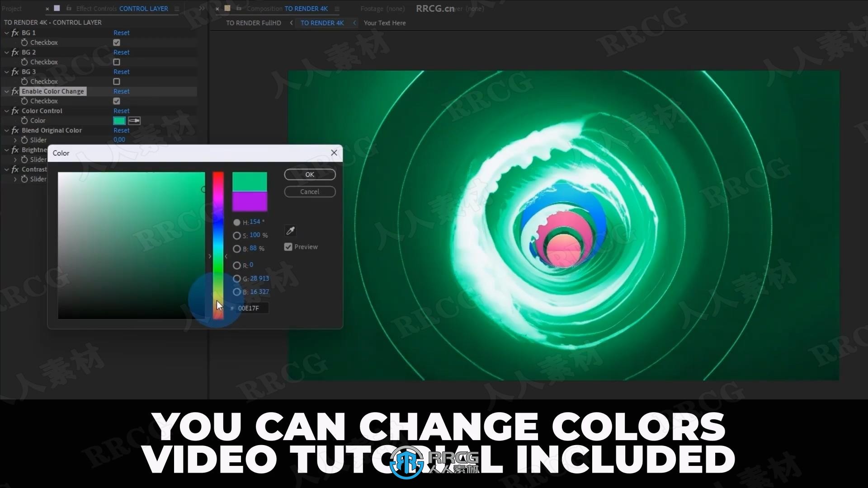Click the BG 2 fx effect icon
This screenshot has width=868, height=488.
pos(15,52)
